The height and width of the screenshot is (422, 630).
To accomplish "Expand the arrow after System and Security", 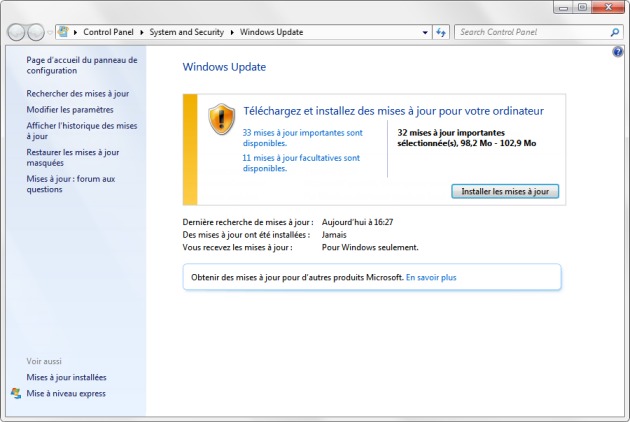I will coord(232,32).
